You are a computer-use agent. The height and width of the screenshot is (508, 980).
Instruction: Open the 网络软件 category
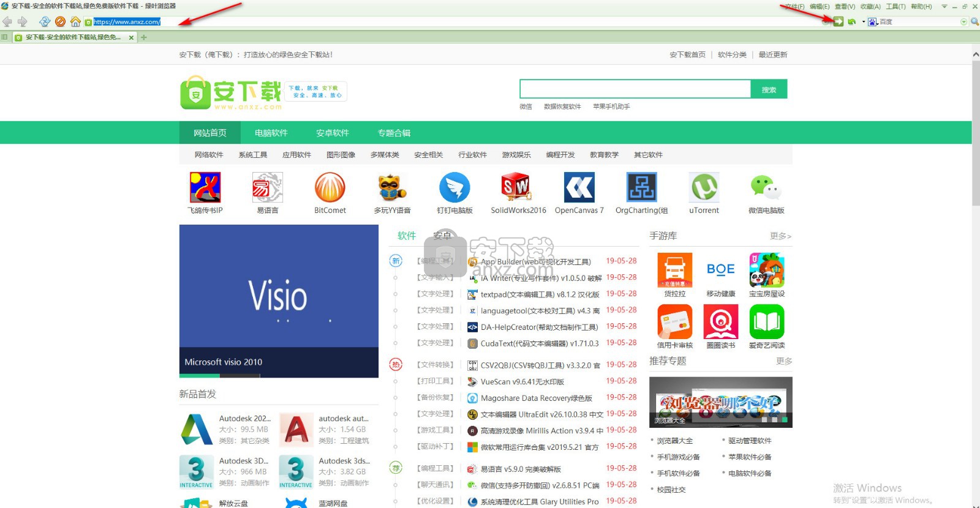[x=209, y=155]
